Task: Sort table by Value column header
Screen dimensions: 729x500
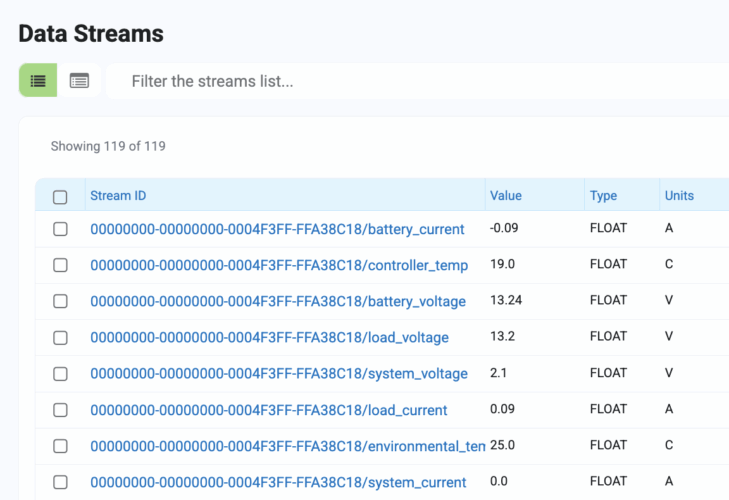Action: point(505,196)
